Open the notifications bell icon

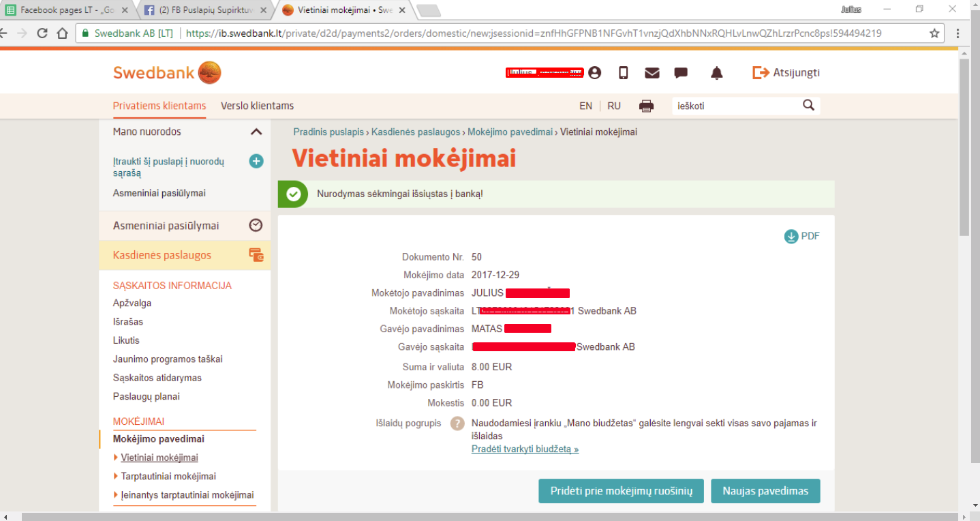pos(716,73)
